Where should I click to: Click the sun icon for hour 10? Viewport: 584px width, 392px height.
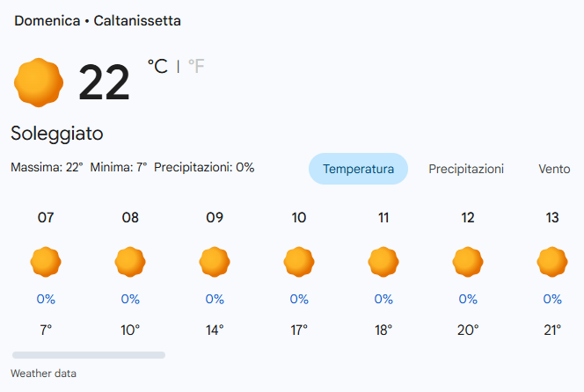point(299,262)
